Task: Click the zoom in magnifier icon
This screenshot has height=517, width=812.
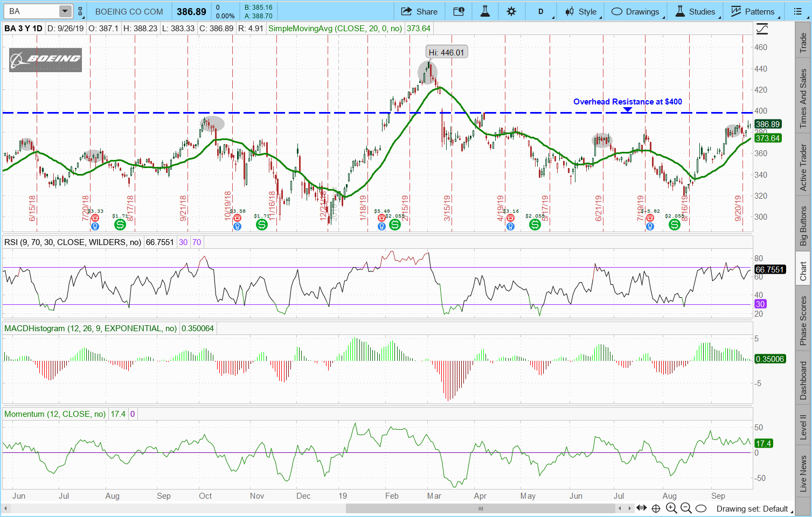Action: 671,508
